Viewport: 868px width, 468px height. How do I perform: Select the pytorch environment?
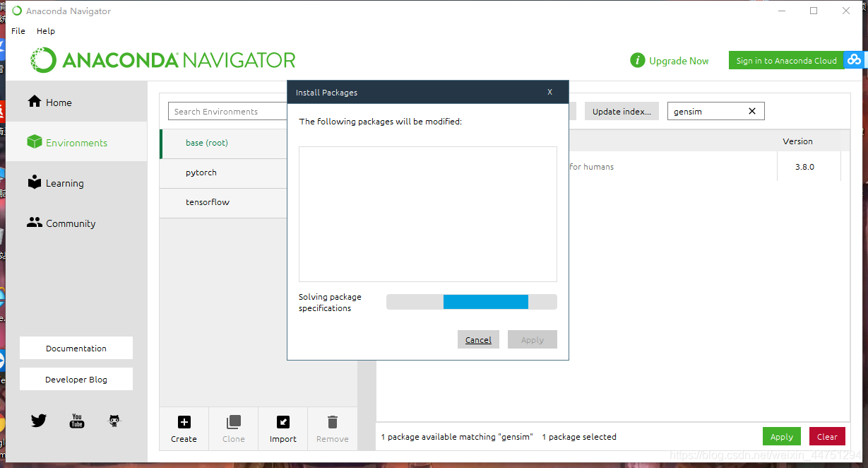tap(223, 172)
